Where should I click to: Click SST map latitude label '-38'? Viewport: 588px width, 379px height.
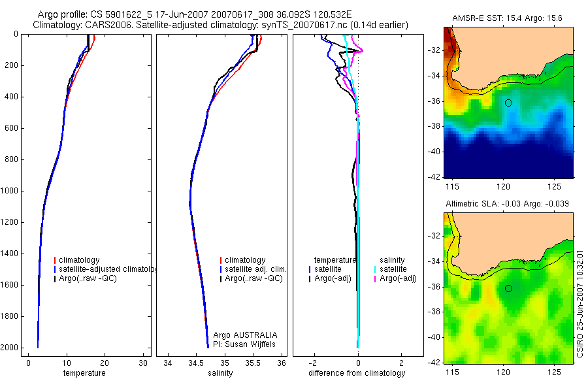[x=434, y=127]
